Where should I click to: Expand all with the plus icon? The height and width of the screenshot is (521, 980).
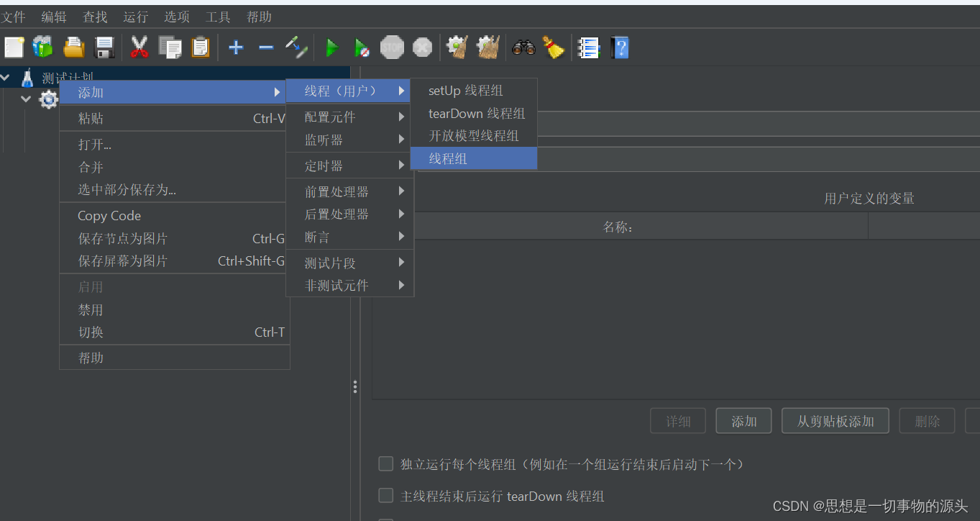[x=236, y=47]
